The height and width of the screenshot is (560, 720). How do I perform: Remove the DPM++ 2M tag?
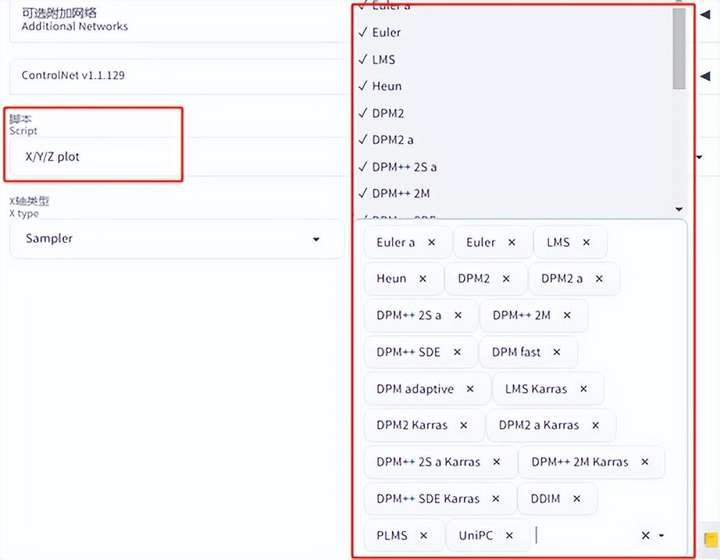point(567,315)
